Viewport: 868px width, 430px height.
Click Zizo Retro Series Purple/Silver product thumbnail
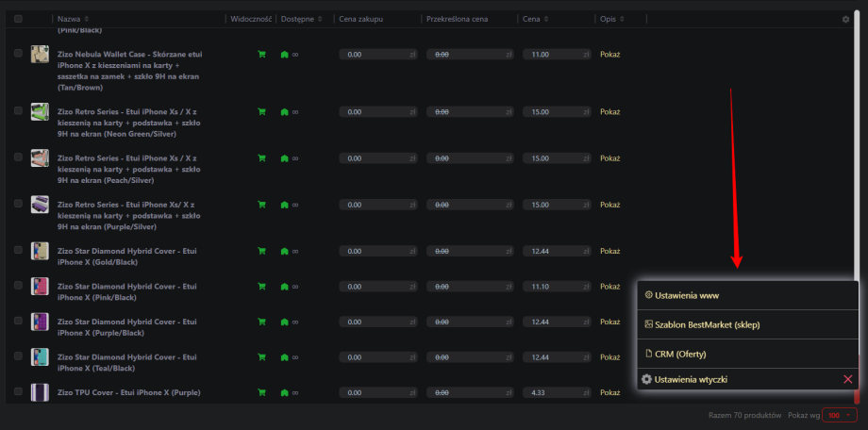(x=40, y=205)
